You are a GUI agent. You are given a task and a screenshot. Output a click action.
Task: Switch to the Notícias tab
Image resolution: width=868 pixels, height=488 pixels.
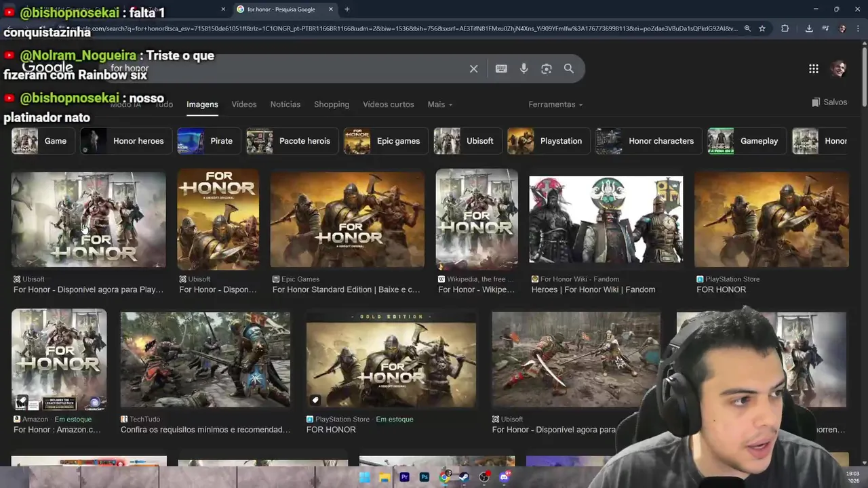285,104
